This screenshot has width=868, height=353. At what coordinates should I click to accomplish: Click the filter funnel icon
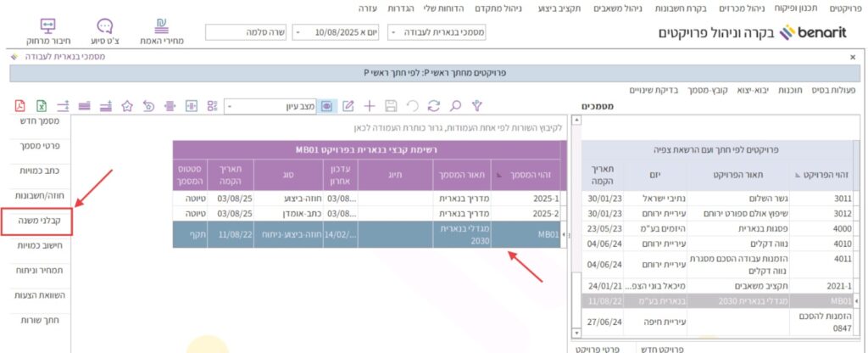pos(477,106)
